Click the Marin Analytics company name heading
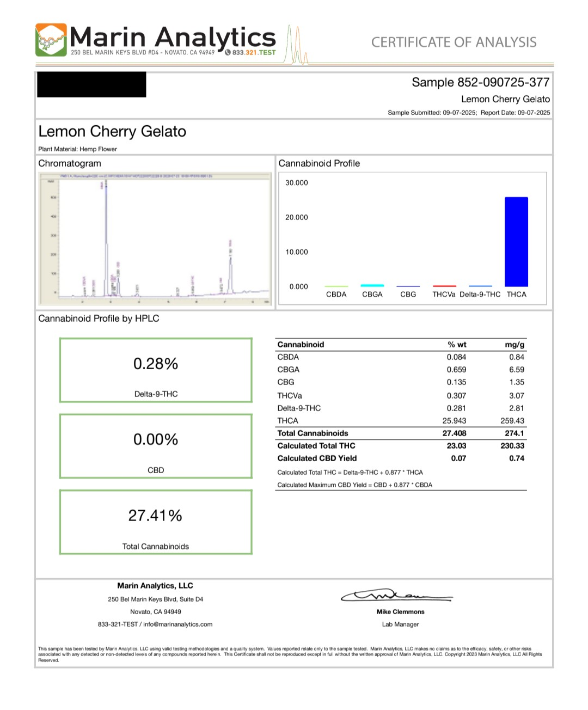Screen dimensions: 588x710 [173, 37]
